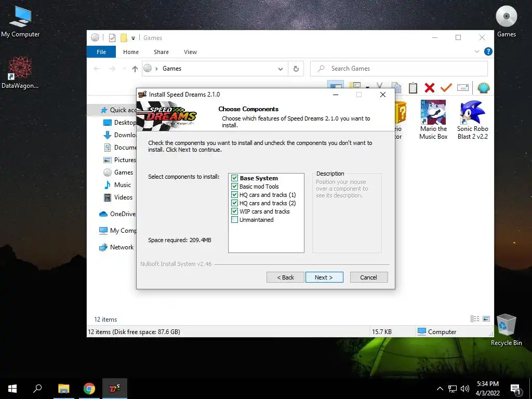Screen dimensions: 532x399
Task: Go back with the Back button
Action: pyautogui.click(x=285, y=277)
